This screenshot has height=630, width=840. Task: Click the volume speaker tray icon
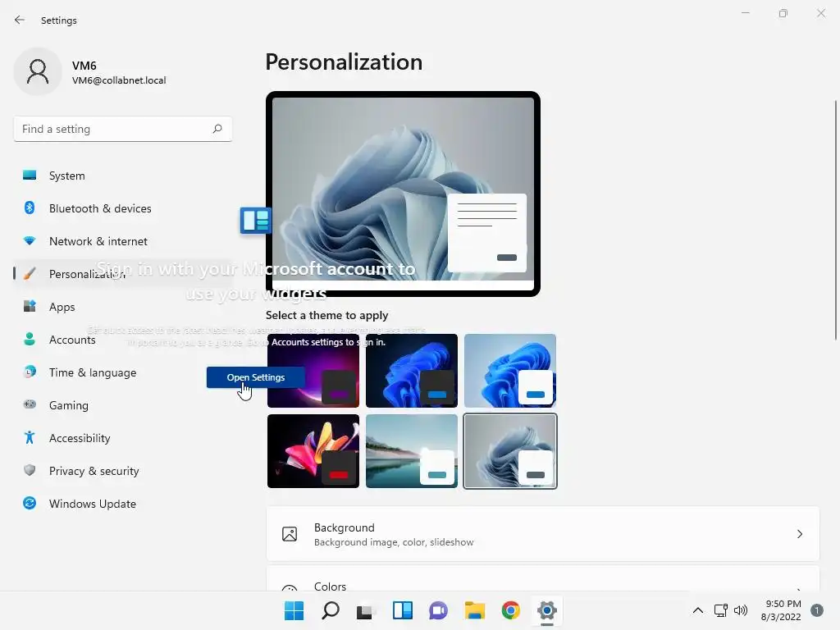point(741,610)
